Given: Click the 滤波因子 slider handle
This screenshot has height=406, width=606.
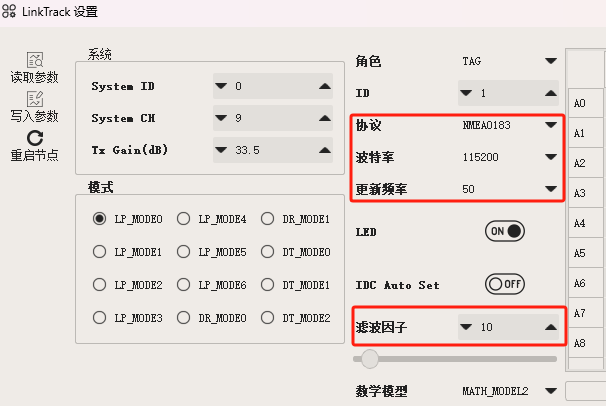Looking at the screenshot, I should (x=370, y=359).
